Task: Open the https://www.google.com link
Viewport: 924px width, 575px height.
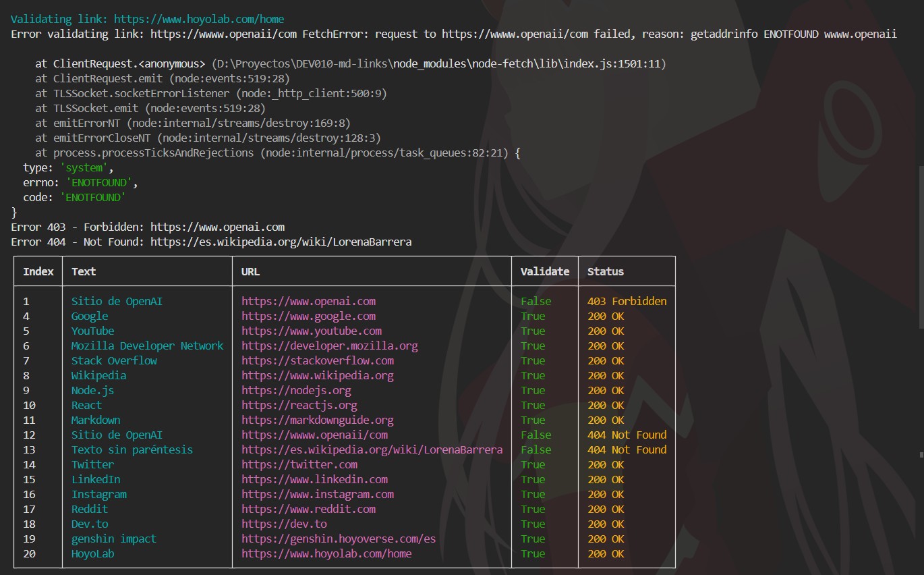Action: (x=309, y=316)
